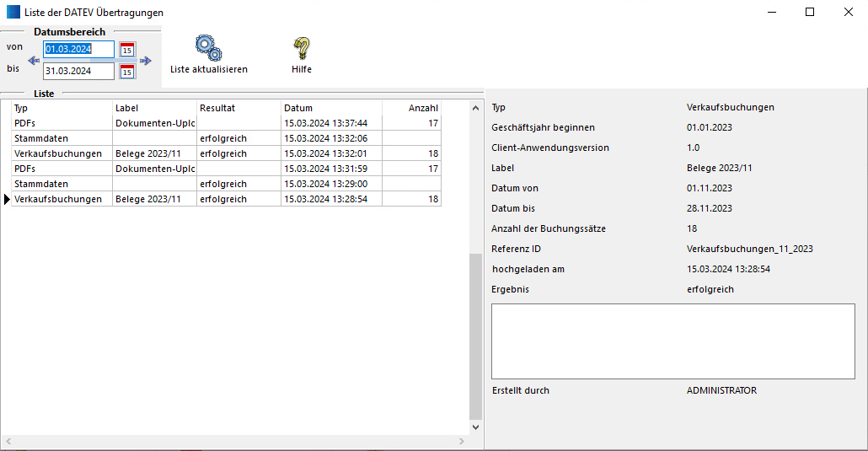Click the Resultat column header
868x451 pixels.
(x=238, y=108)
